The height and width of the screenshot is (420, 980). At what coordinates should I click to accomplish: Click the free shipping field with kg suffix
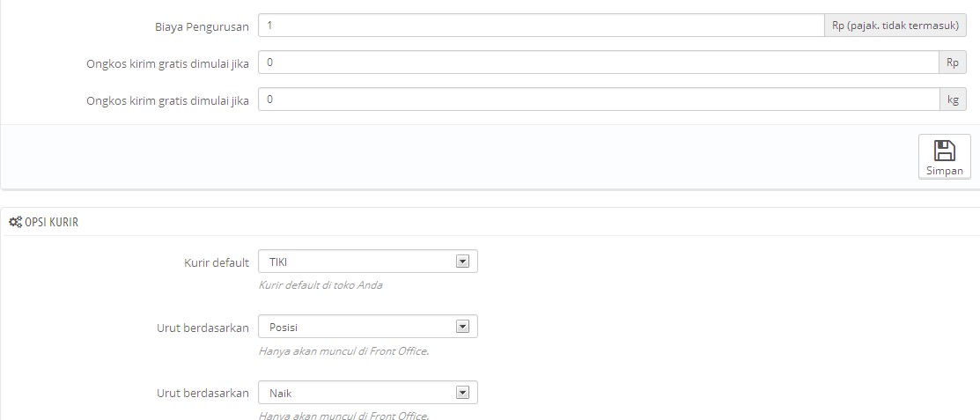[598, 99]
